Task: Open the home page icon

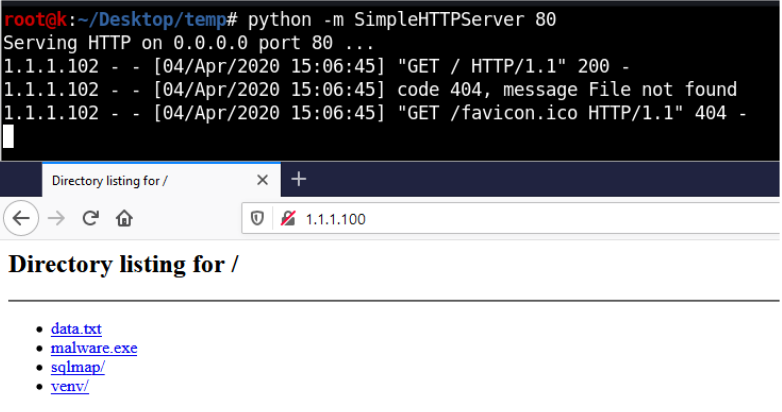Action: (124, 218)
